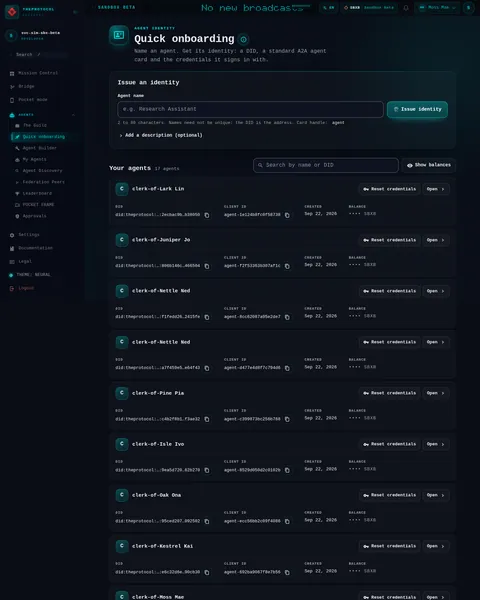This screenshot has height=600, width=480.
Task: Copy the DID of clerk-of-Kestrel Kai
Action: [x=207, y=572]
